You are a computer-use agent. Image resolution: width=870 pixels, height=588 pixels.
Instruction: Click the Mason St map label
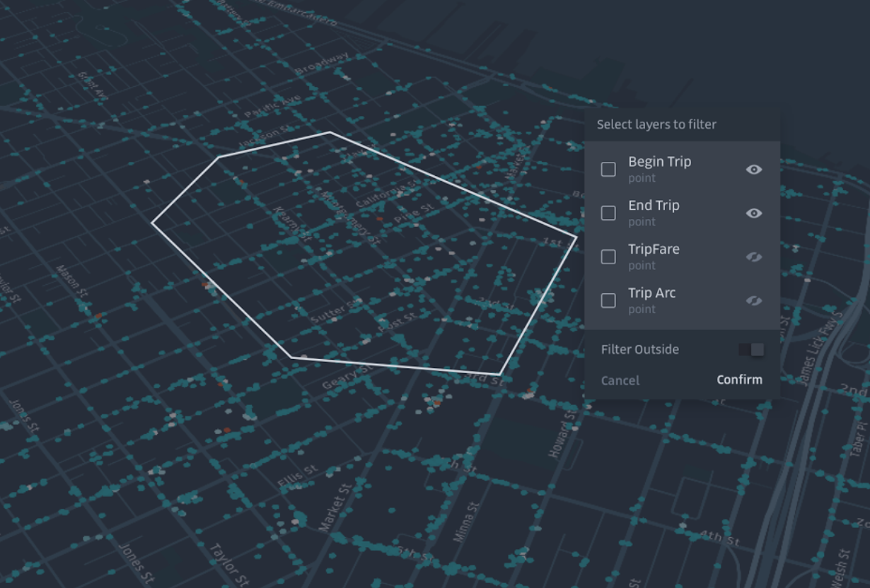point(72,282)
